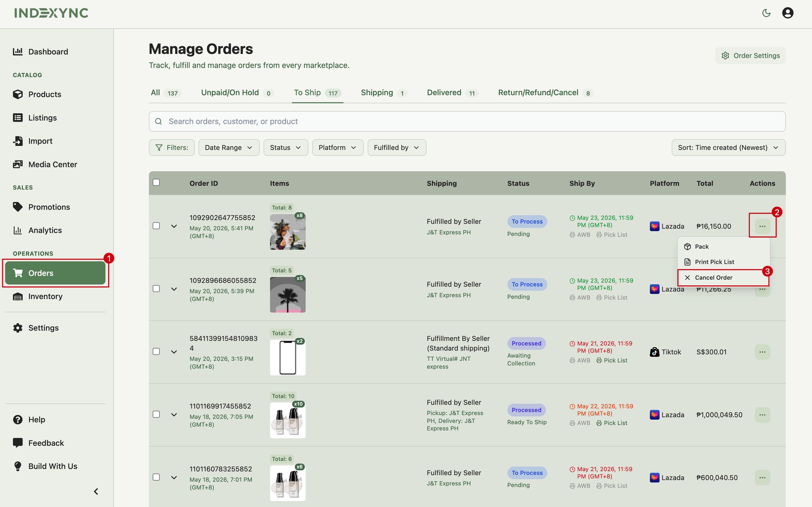The image size is (812, 507).
Task: Open actions menu for order 1101169917455852
Action: coord(762,415)
